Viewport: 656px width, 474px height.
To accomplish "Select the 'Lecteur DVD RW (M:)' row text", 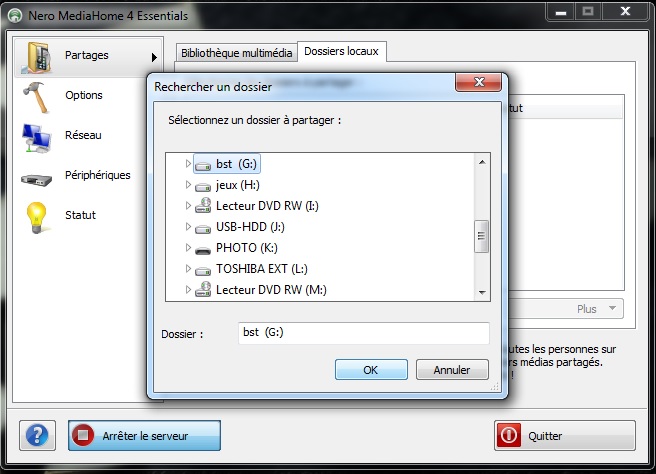I will tap(271, 290).
